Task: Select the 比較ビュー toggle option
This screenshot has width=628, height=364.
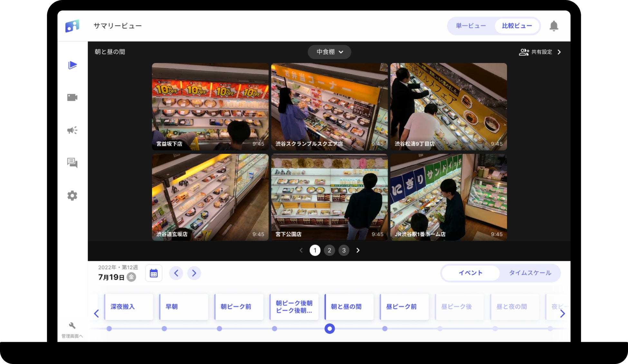Action: (x=517, y=26)
